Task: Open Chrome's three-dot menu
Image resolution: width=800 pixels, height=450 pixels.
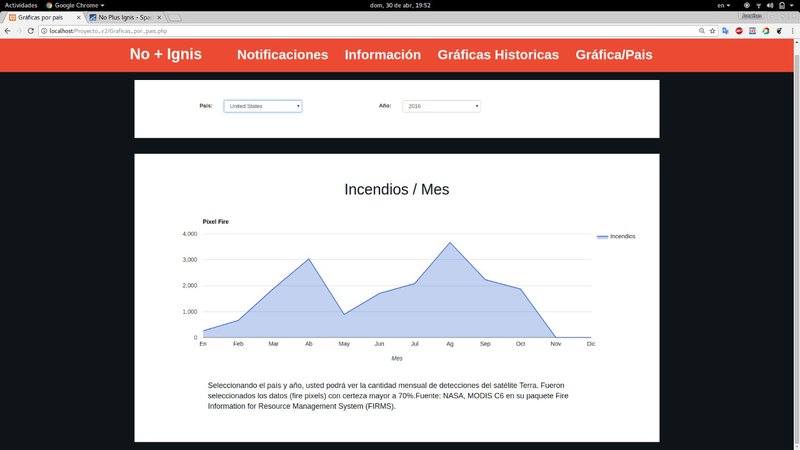Action: pos(793,31)
